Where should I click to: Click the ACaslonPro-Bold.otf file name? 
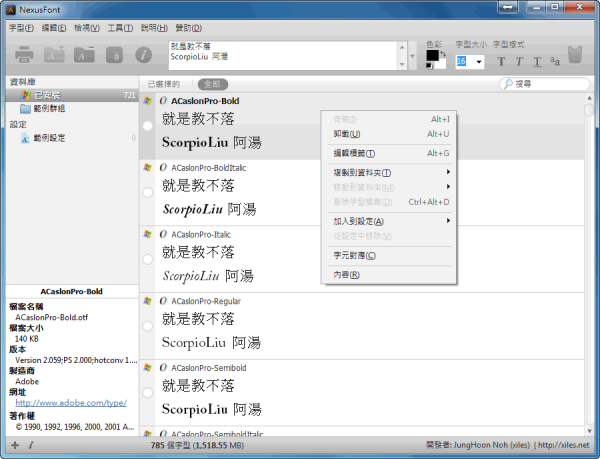51,317
